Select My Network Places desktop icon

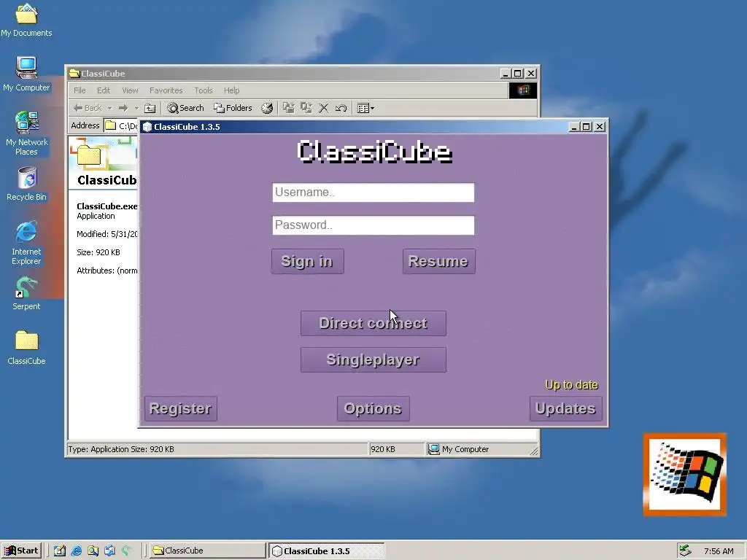pyautogui.click(x=26, y=134)
